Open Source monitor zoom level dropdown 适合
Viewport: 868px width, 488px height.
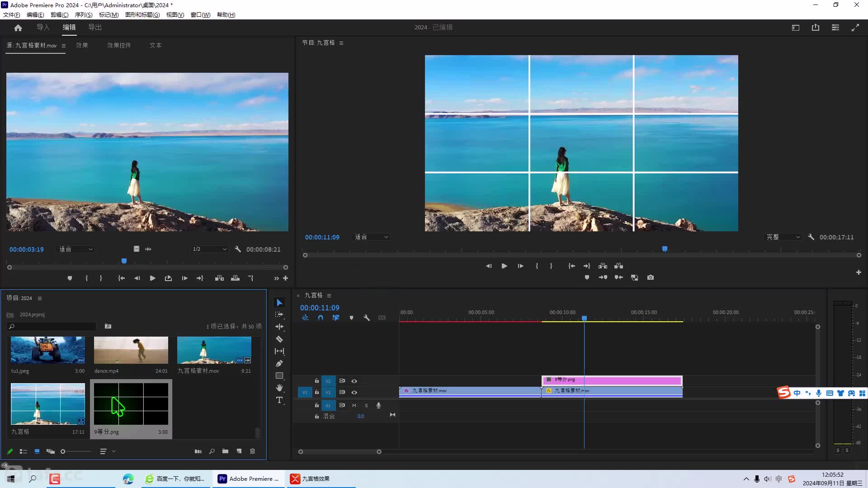click(x=75, y=249)
